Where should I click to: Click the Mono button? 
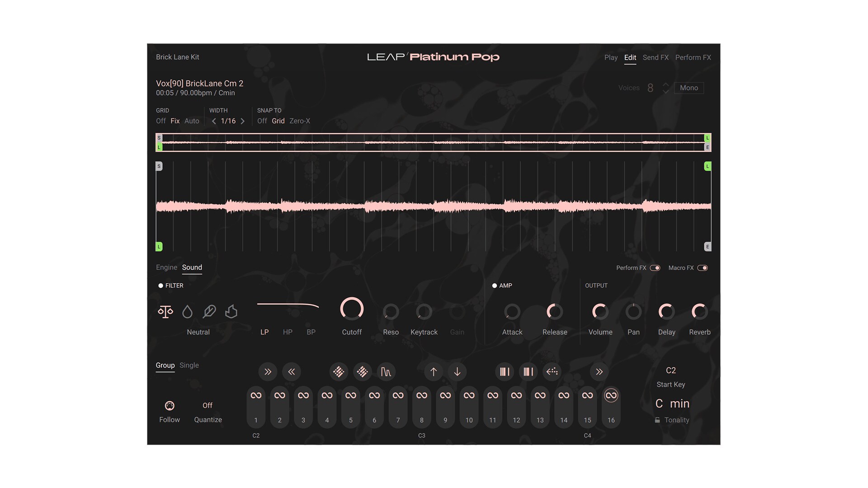689,88
